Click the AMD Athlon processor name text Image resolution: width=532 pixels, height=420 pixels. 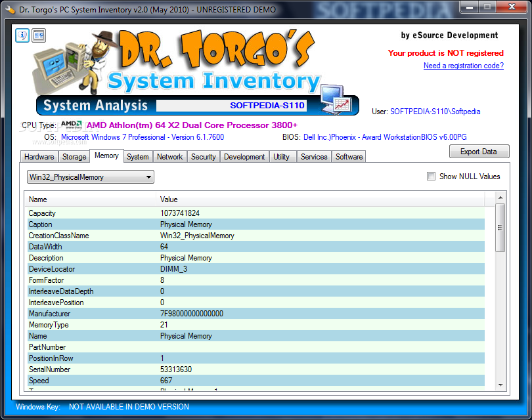point(192,125)
